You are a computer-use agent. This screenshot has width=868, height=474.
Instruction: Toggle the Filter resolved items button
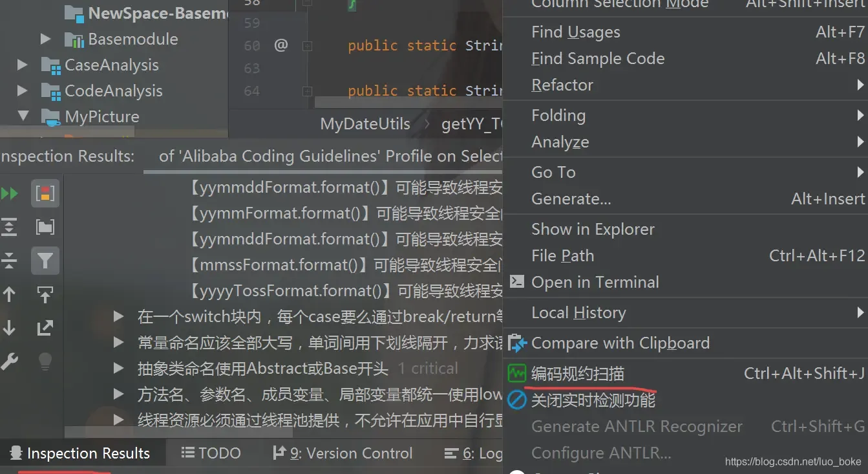(45, 261)
